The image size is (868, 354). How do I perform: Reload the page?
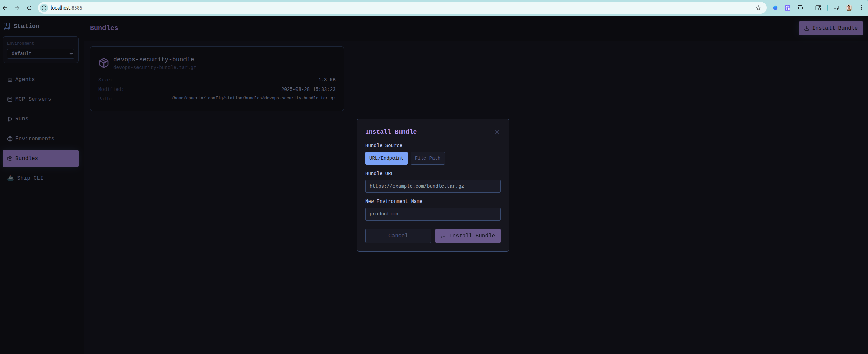point(29,8)
